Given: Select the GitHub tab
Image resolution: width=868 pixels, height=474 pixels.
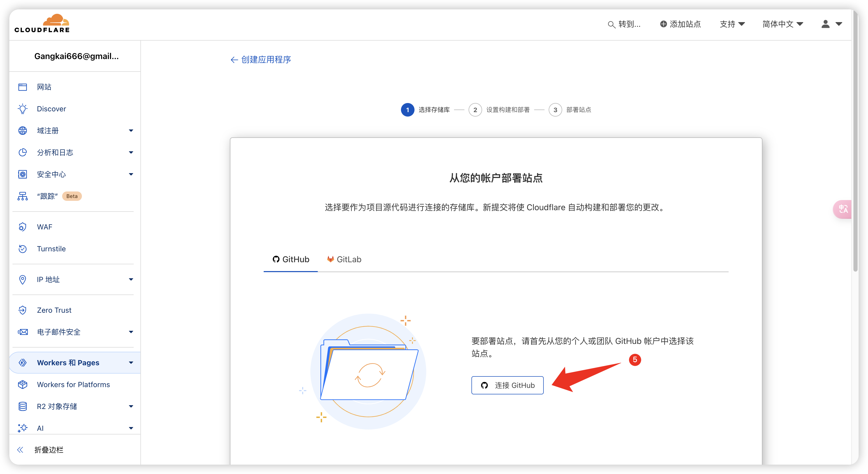Looking at the screenshot, I should point(290,259).
